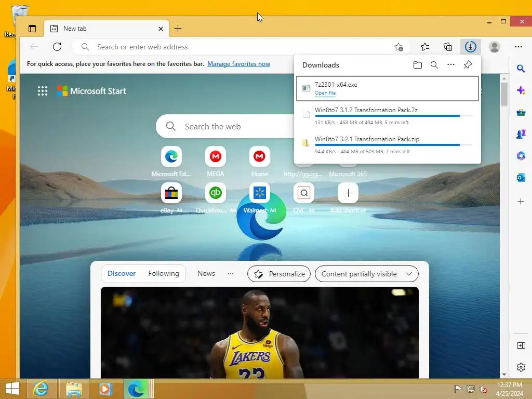Select Win8to7 3.2.1 Transformation Pack.zip download
Viewport: 532px width, 399px height.
coord(388,145)
